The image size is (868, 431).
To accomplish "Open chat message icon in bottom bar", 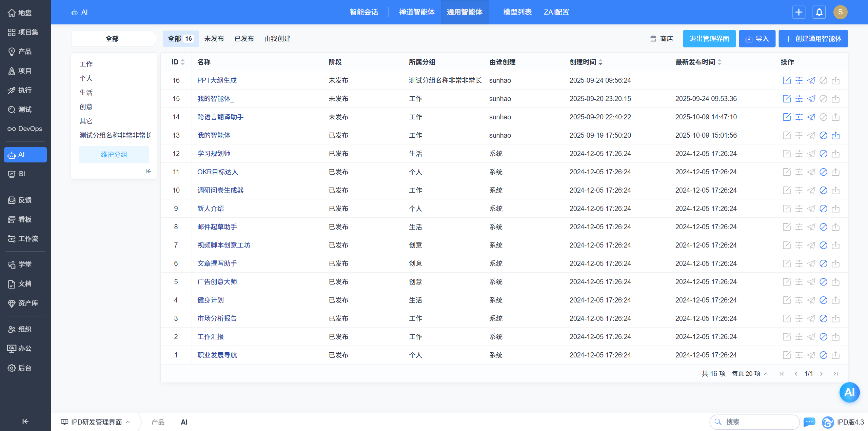I will pos(809,422).
